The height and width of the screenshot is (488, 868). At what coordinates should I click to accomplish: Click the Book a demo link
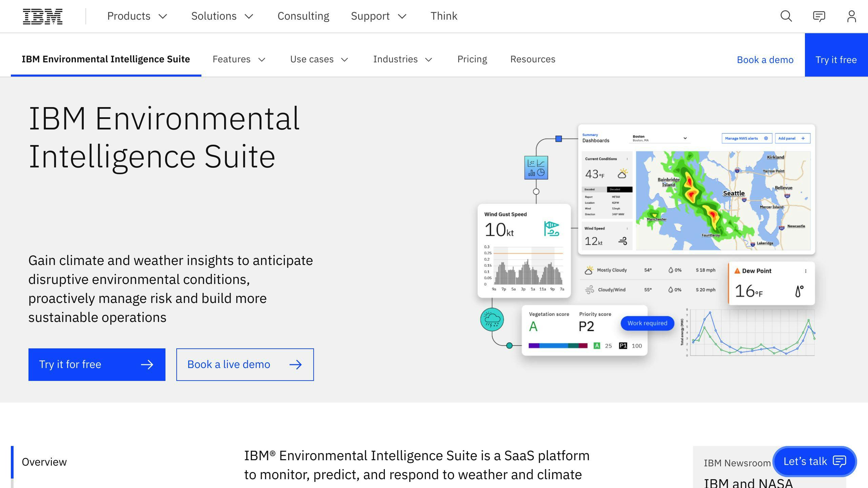pyautogui.click(x=765, y=60)
